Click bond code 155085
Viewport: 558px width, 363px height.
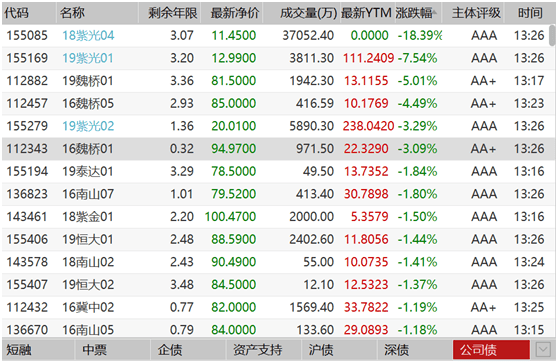click(27, 36)
